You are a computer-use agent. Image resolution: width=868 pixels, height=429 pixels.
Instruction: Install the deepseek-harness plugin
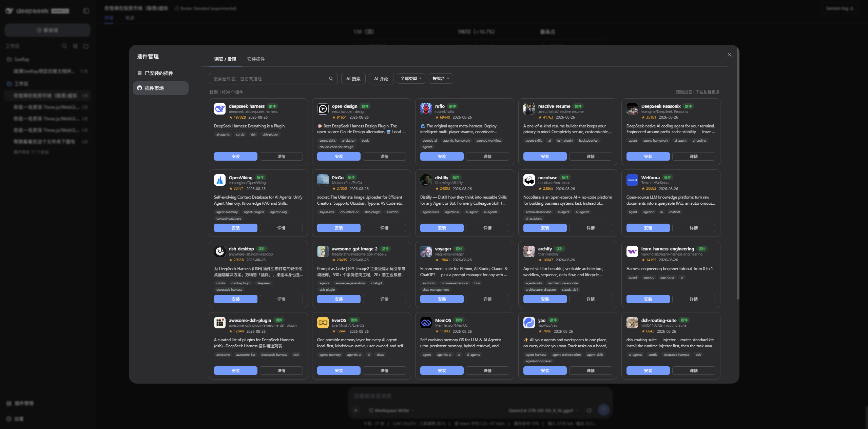coord(236,157)
